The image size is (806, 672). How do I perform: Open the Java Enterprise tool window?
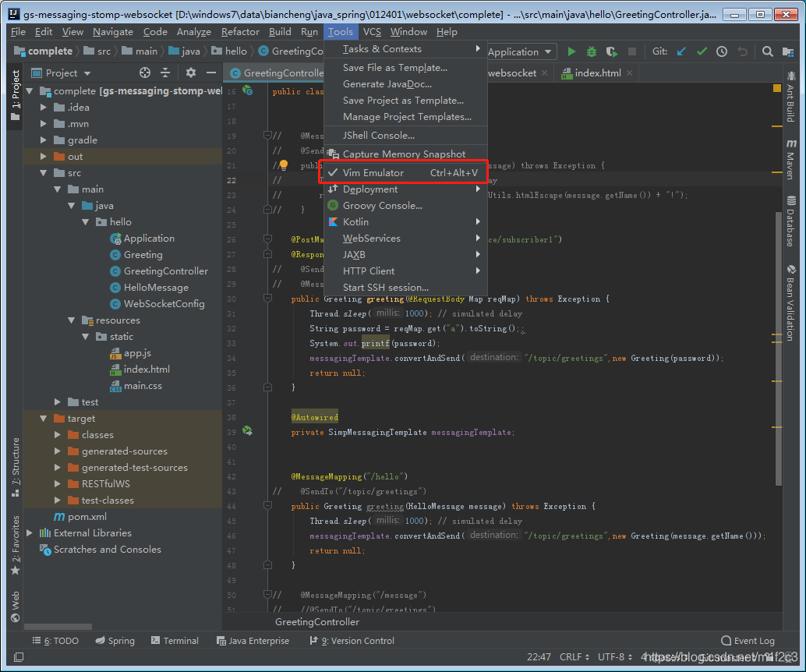253,641
